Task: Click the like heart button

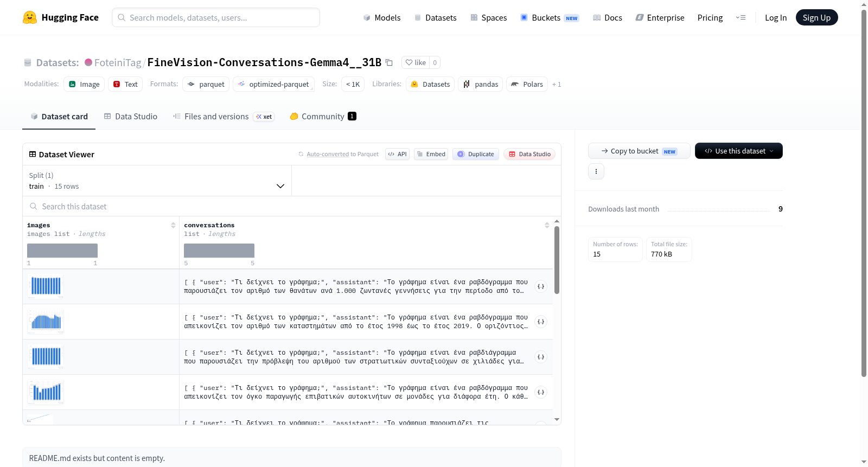Action: pyautogui.click(x=416, y=62)
